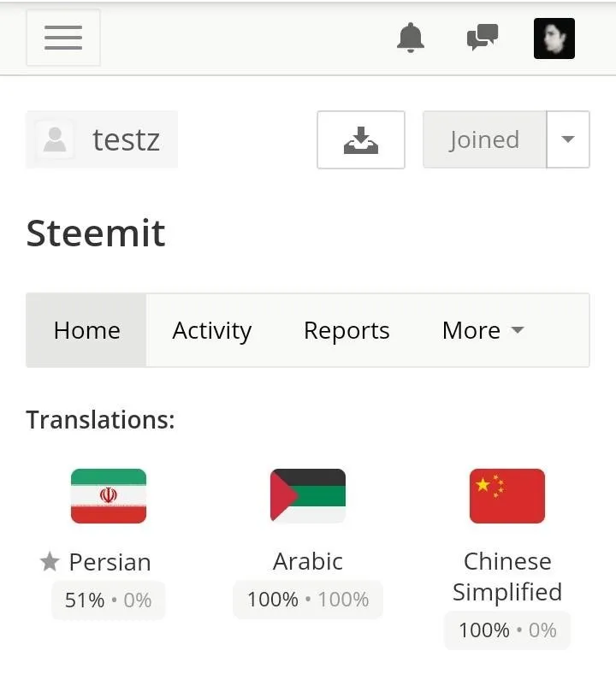Screen dimensions: 616x686
Task: Expand the dropdown arrow beside Joined
Action: click(568, 139)
